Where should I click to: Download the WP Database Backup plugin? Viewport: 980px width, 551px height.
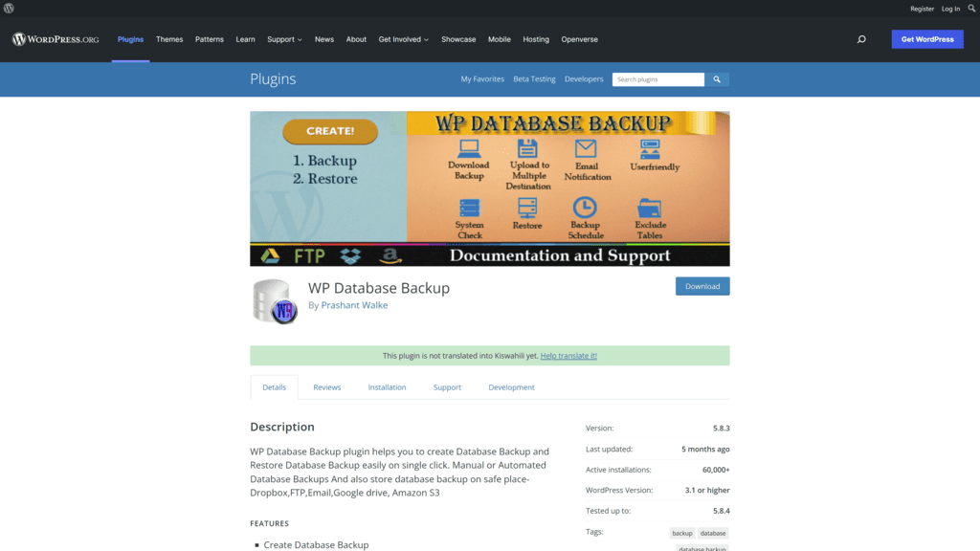pos(702,286)
